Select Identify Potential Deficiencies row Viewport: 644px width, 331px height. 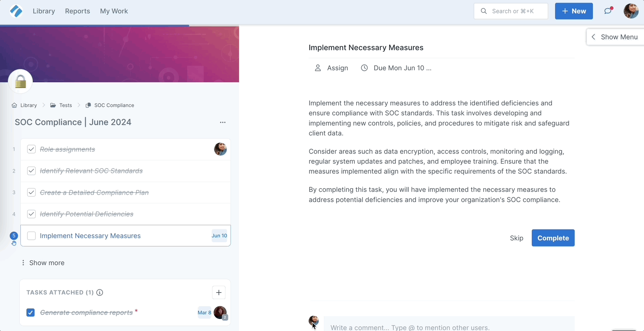click(126, 214)
